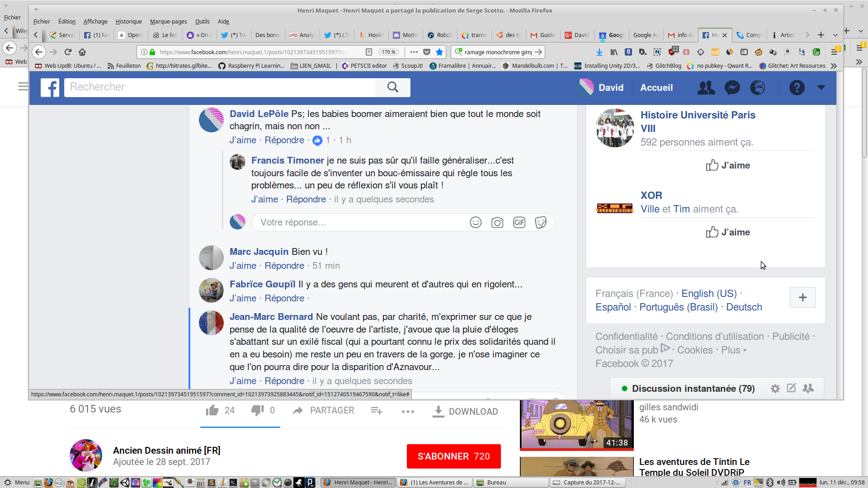Insert an emoji in the reply box
The image size is (868, 488).
[x=476, y=222]
